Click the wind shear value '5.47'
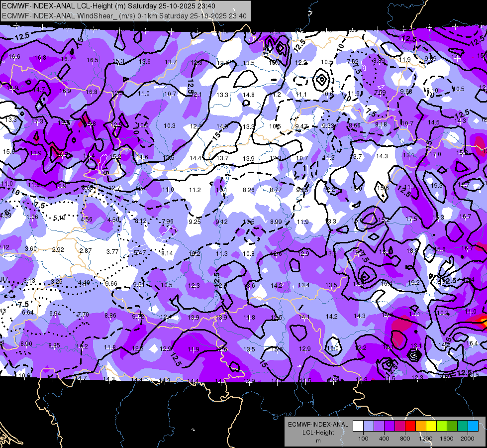Screen dimensions: 487x448 click(140, 253)
